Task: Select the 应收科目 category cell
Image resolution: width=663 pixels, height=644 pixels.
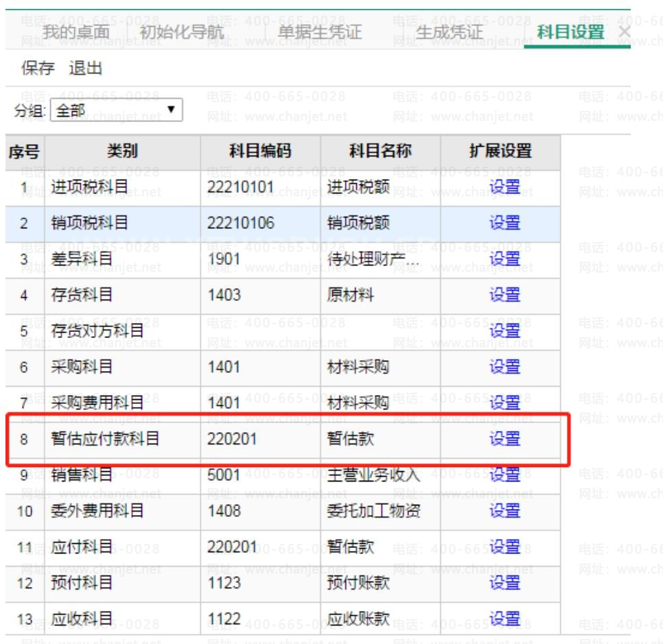Action: pyautogui.click(x=122, y=619)
